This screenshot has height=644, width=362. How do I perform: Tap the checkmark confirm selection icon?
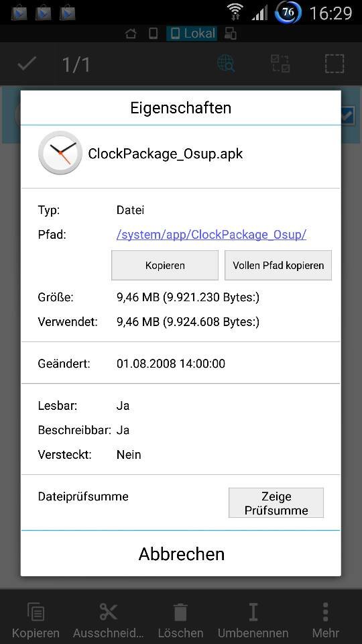pyautogui.click(x=27, y=64)
